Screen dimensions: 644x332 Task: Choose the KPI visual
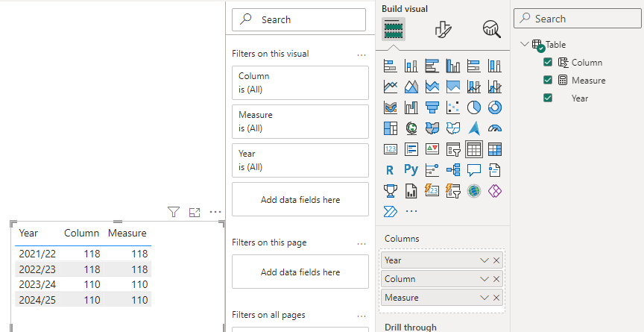pos(432,149)
